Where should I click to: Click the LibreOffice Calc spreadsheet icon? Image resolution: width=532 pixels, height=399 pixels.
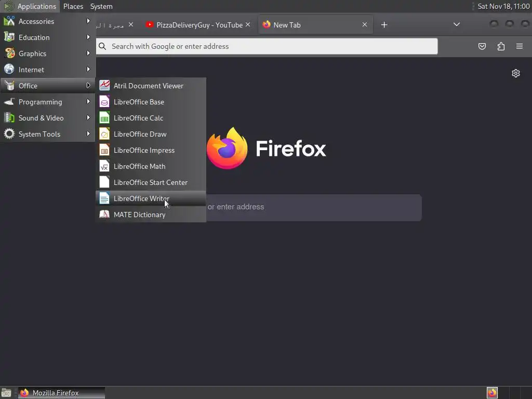point(104,118)
